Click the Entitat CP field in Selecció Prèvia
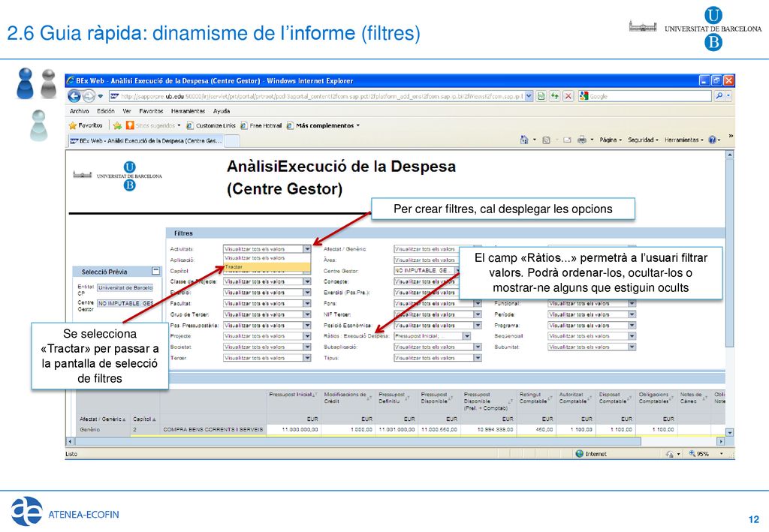Screen dimensions: 769x532 pyautogui.click(x=125, y=287)
